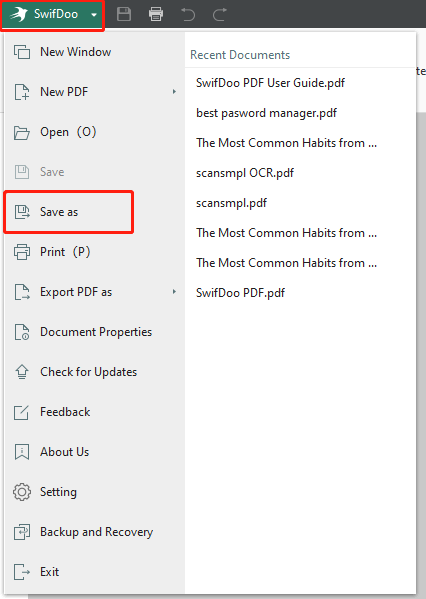Open SwifDoo PDF User Guide.pdf

pyautogui.click(x=270, y=83)
